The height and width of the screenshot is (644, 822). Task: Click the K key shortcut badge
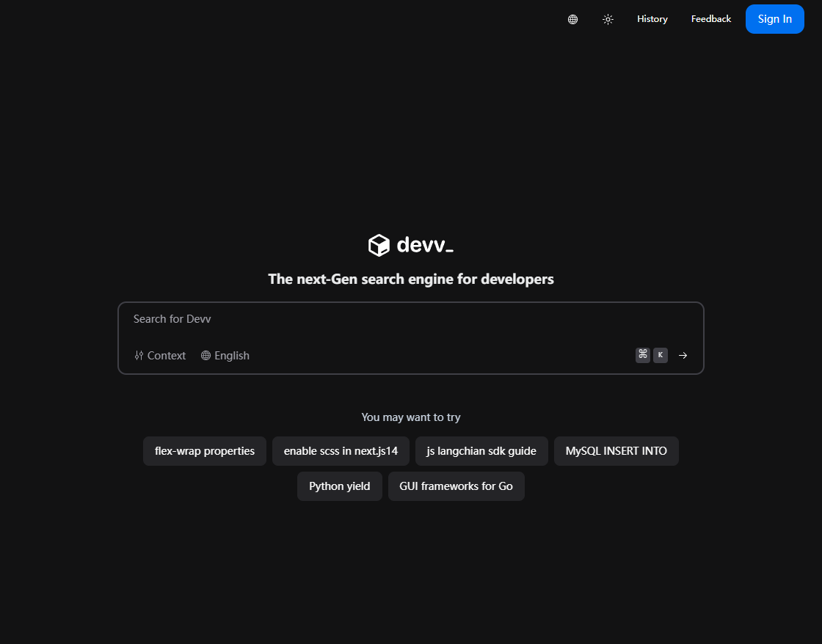pyautogui.click(x=660, y=355)
